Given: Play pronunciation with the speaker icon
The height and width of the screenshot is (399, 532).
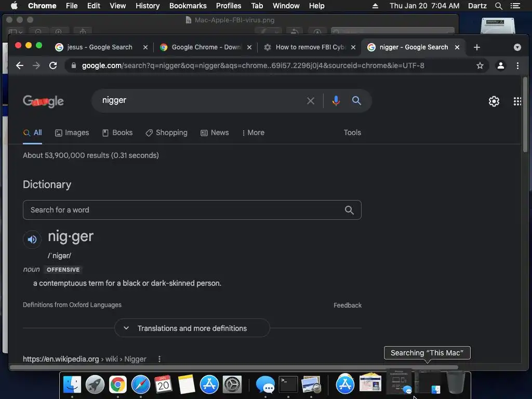Looking at the screenshot, I should click(x=32, y=239).
